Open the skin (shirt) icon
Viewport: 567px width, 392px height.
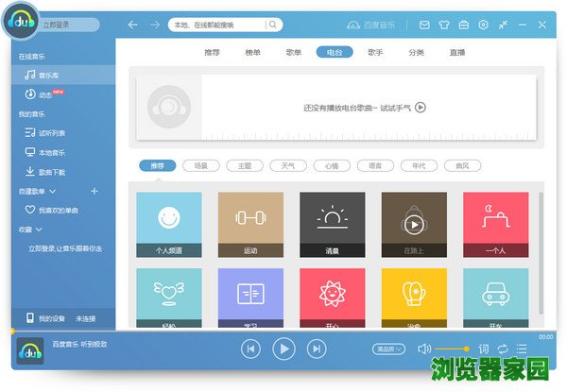click(442, 25)
